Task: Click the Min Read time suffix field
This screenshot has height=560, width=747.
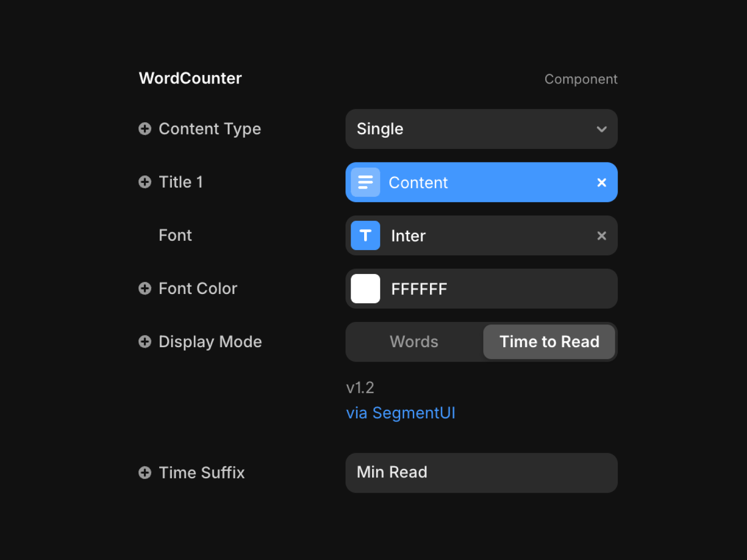Action: (481, 473)
